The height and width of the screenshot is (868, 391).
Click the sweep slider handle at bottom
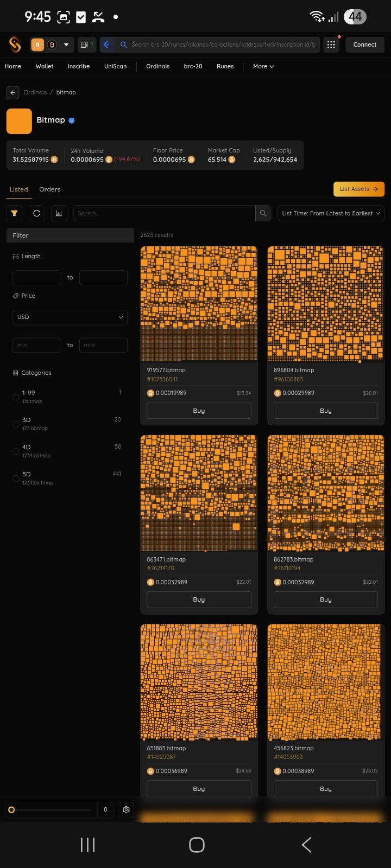tap(11, 810)
